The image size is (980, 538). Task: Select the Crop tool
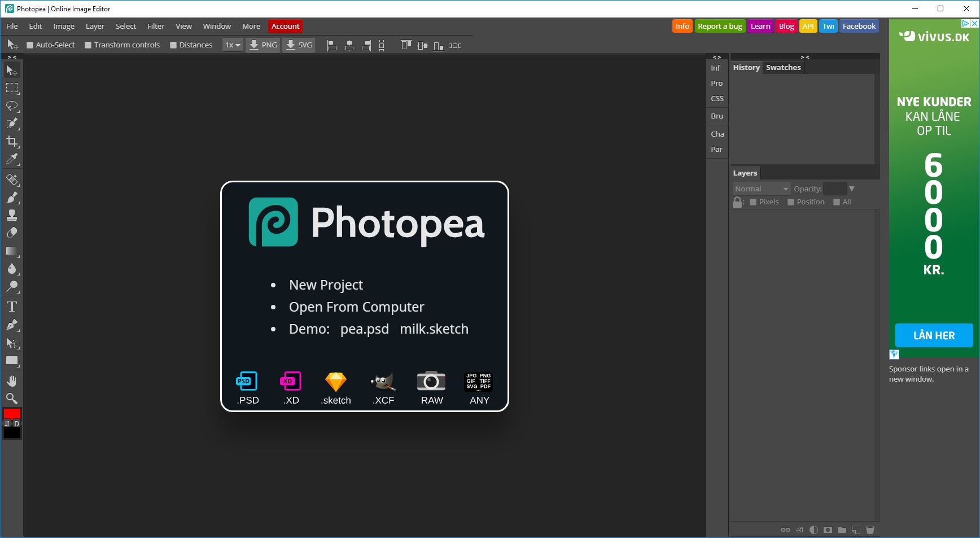click(12, 141)
